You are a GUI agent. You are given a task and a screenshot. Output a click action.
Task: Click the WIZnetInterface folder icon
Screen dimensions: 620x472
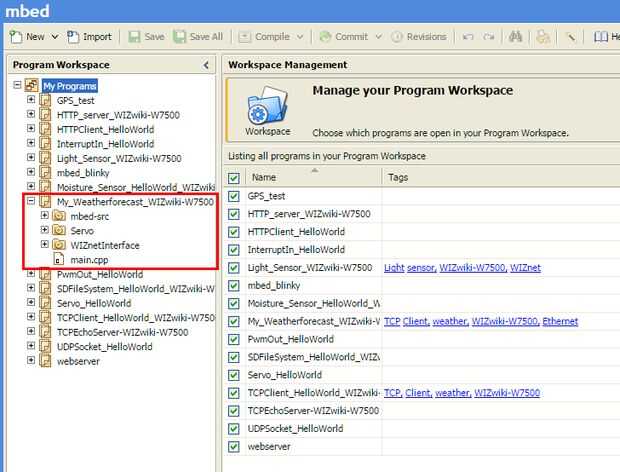pyautogui.click(x=59, y=245)
